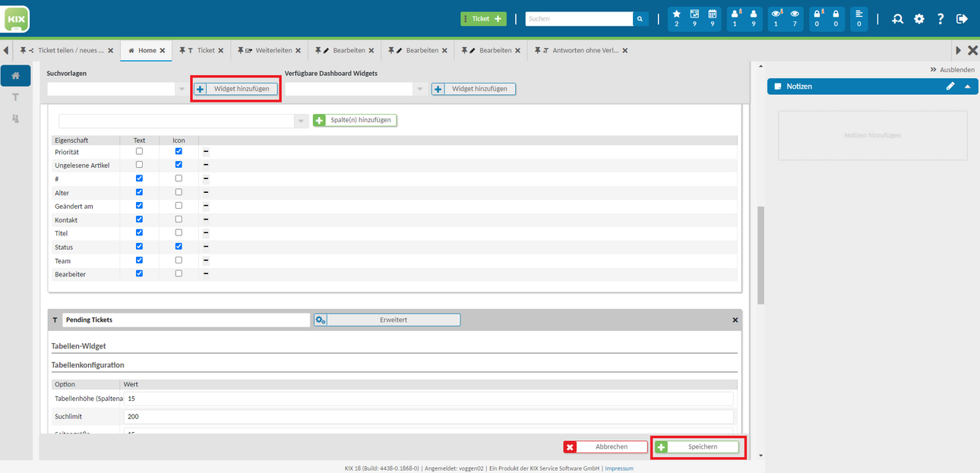
Task: Open the eye watched tickets counter showing 7
Action: [x=795, y=18]
